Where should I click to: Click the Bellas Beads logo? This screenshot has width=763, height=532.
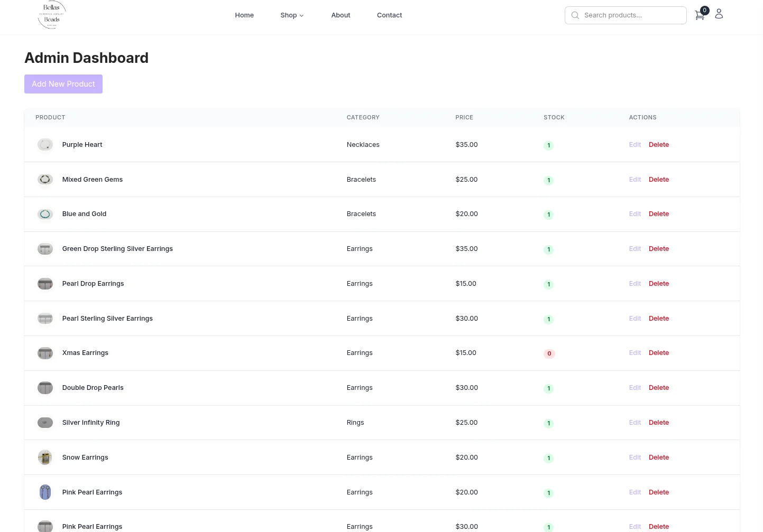(51, 15)
